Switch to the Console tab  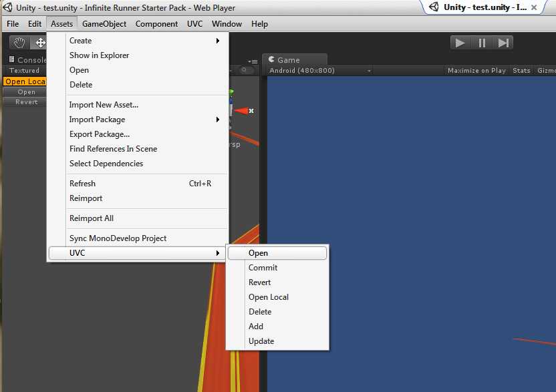tap(27, 60)
